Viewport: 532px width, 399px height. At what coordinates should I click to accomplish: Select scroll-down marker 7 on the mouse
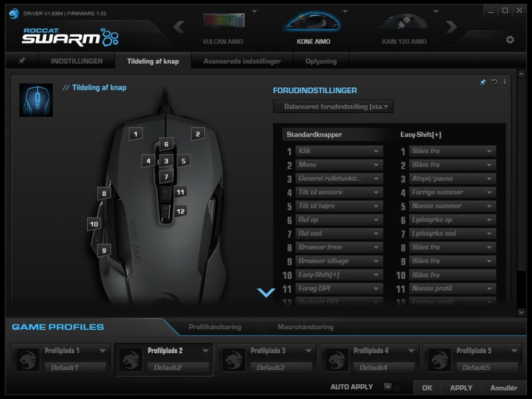click(x=166, y=177)
